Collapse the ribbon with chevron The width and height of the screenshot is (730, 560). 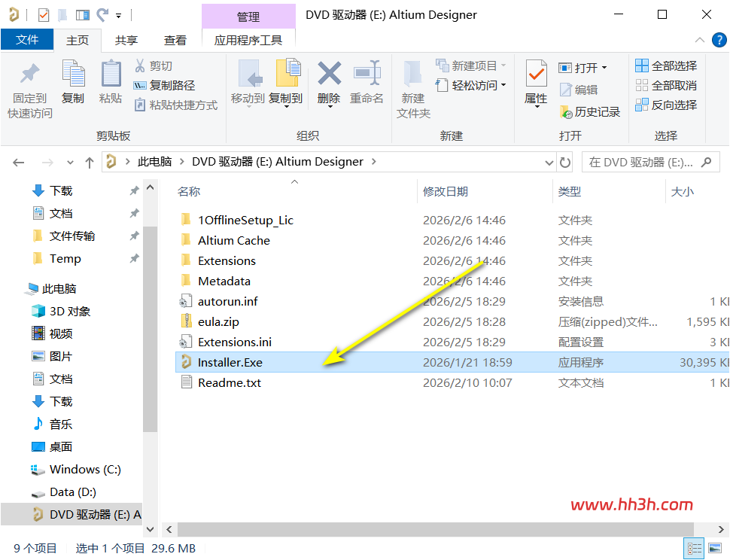click(x=699, y=40)
